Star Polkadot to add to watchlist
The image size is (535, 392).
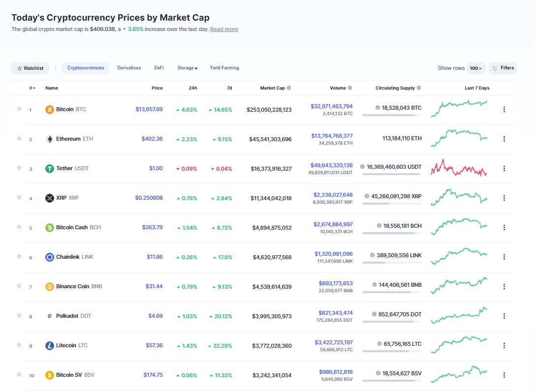(19, 315)
